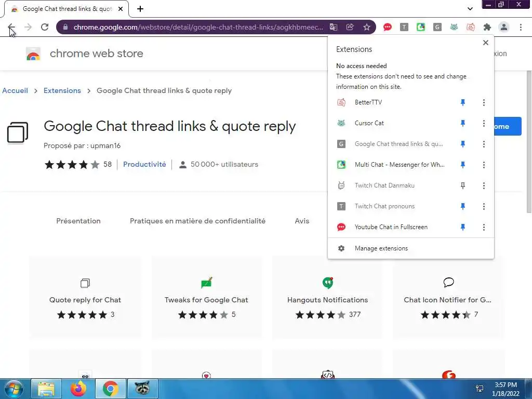Open the Chrome profile avatar
The width and height of the screenshot is (532, 399).
(504, 27)
